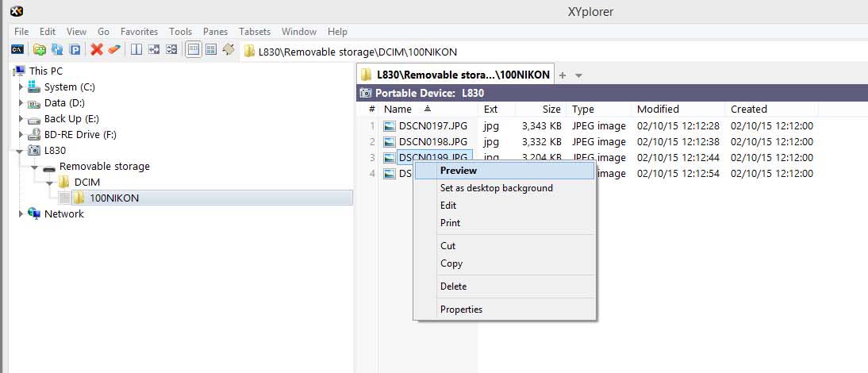Add a new tab with plus button

click(563, 75)
